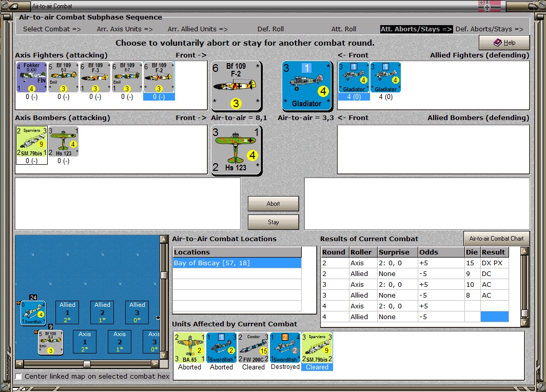Select the Fokker D.XXI FIN fighter counter
Viewport: 546px width, 392px height.
pyautogui.click(x=31, y=77)
